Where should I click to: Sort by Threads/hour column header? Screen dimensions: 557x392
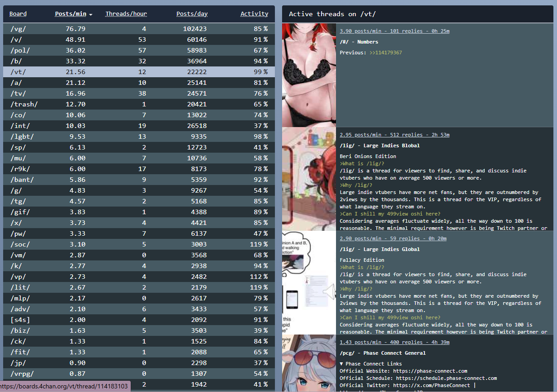coord(126,14)
